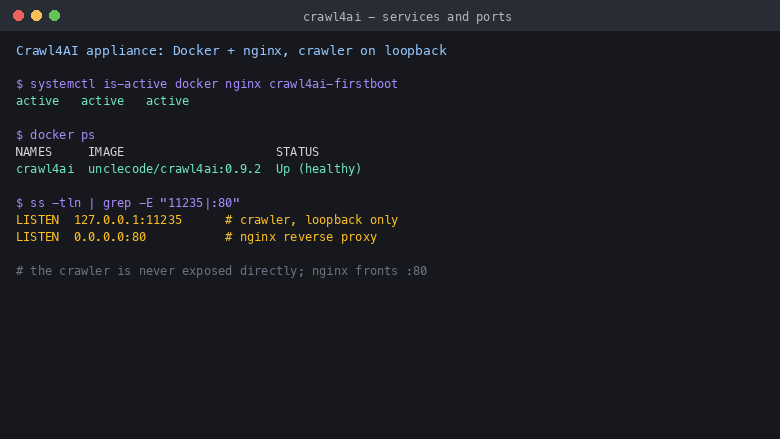
Task: Click the comment '# crawler, loopback only'
Action: coord(311,220)
